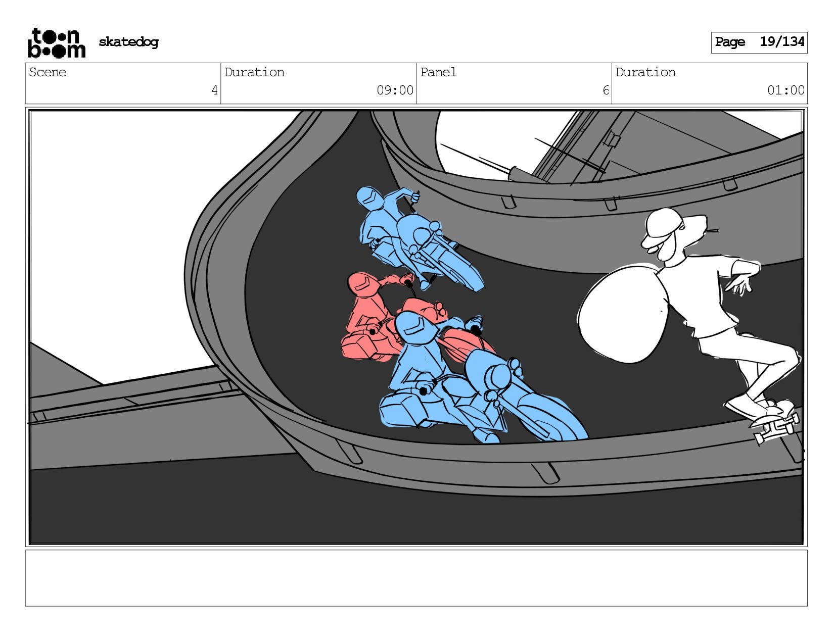Click the 'Panel' header label

(x=438, y=72)
